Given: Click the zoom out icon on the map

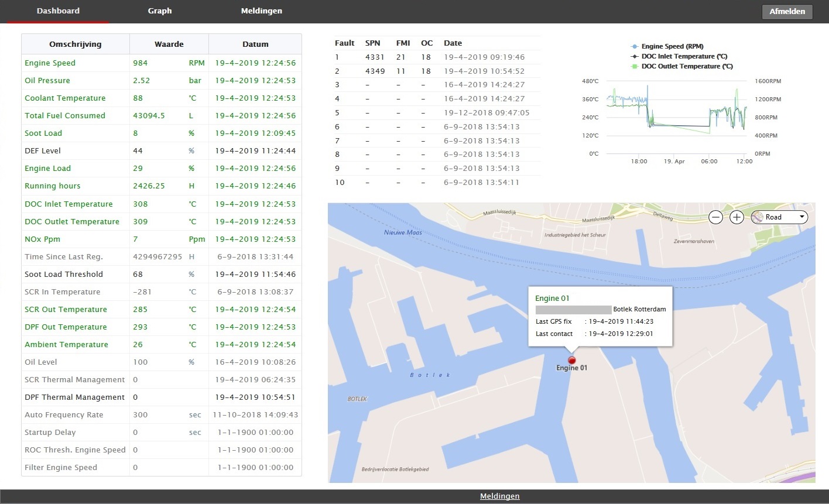Looking at the screenshot, I should click(x=715, y=217).
